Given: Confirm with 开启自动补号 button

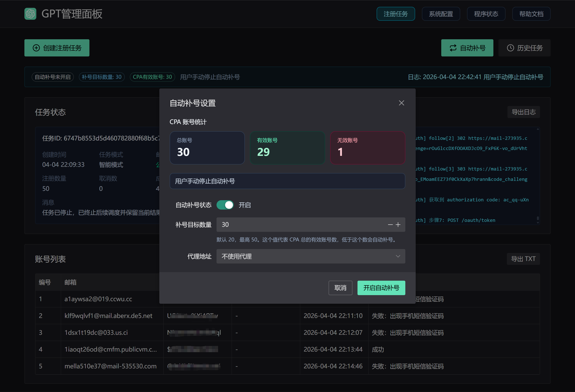Looking at the screenshot, I should coord(381,288).
